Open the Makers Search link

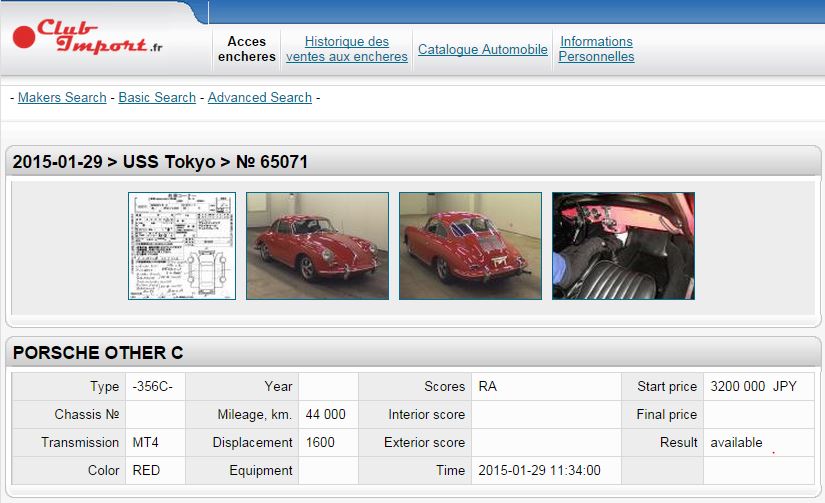[62, 97]
